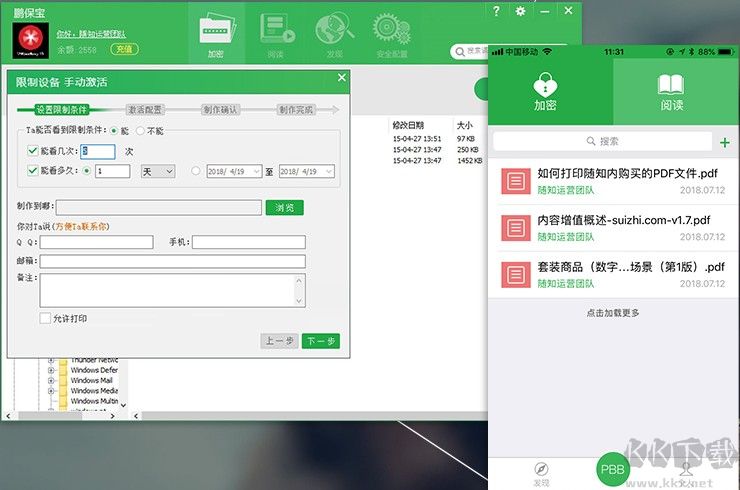The height and width of the screenshot is (490, 740).
Task: Select the duration radio button before the 1 field
Action: 86,171
